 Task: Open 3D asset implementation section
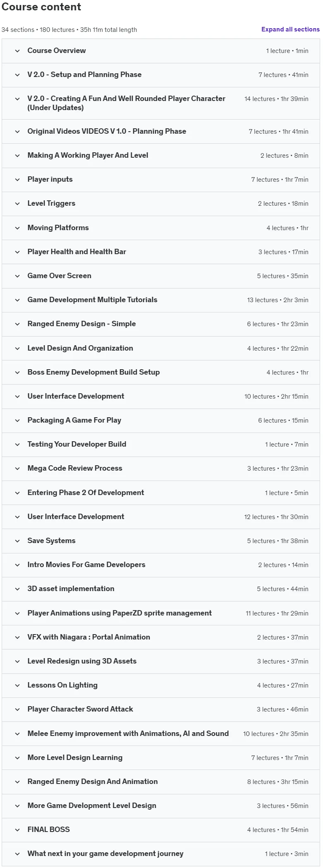click(161, 589)
